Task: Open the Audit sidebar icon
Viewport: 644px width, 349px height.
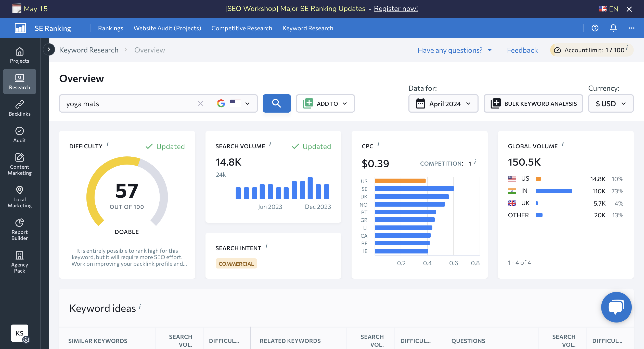Action: pos(19,135)
